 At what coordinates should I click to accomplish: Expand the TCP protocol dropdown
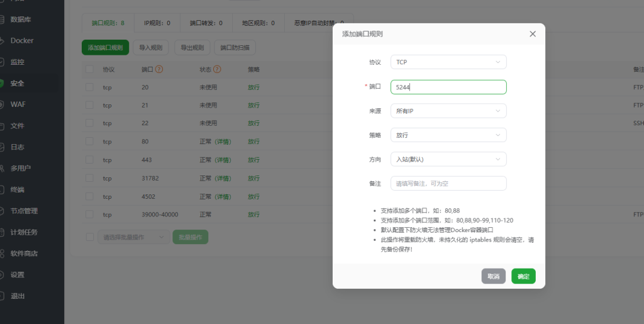pyautogui.click(x=448, y=62)
